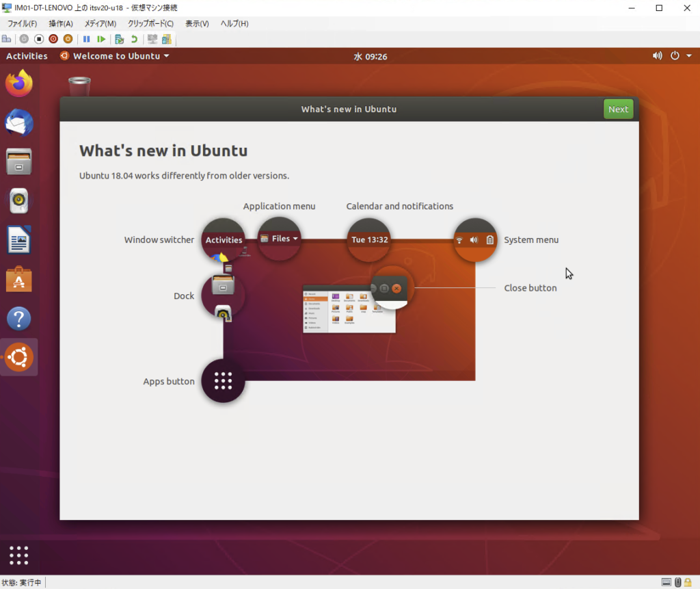The width and height of the screenshot is (700, 589).
Task: Launch Thunderbird Mail from the dock
Action: point(19,123)
